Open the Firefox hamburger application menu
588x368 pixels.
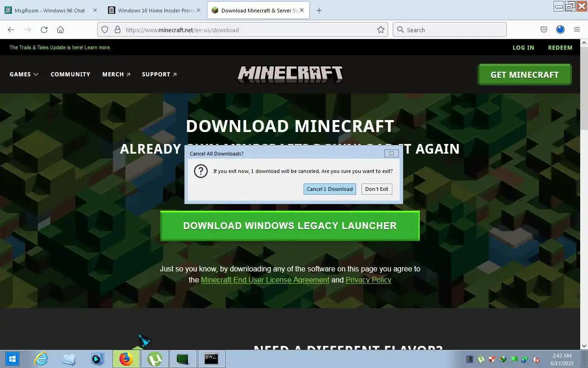(577, 30)
